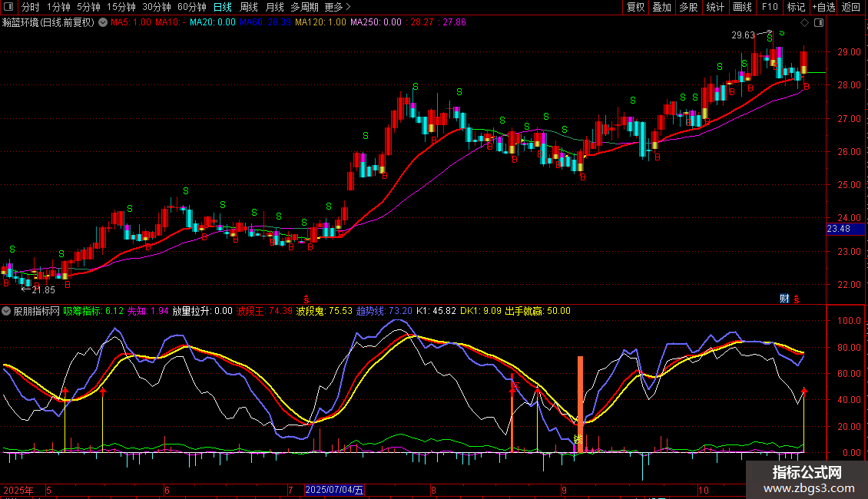Select the 5分钟 period tab
This screenshot has height=499, width=868.
[88, 7]
